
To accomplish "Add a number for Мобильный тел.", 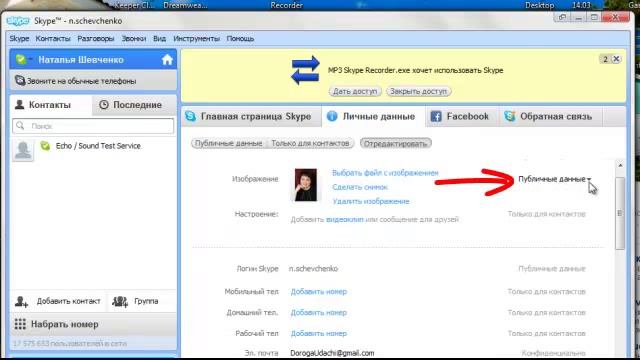I will [x=318, y=291].
